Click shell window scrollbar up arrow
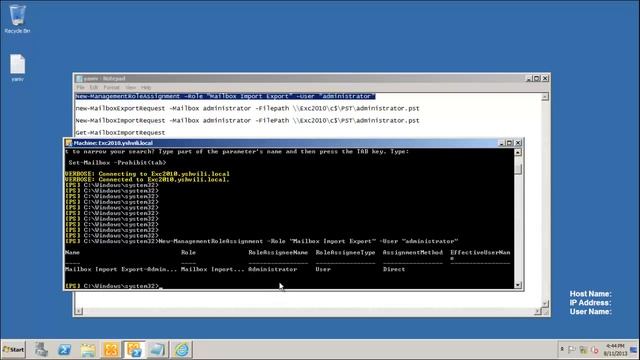The width and height of the screenshot is (640, 360). 518,152
